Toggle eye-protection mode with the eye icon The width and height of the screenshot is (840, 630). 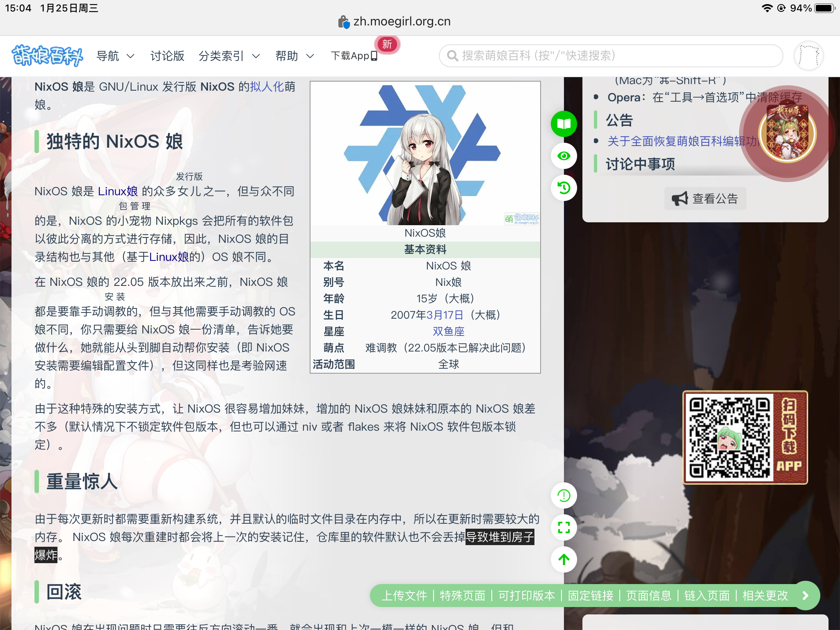[x=564, y=156]
